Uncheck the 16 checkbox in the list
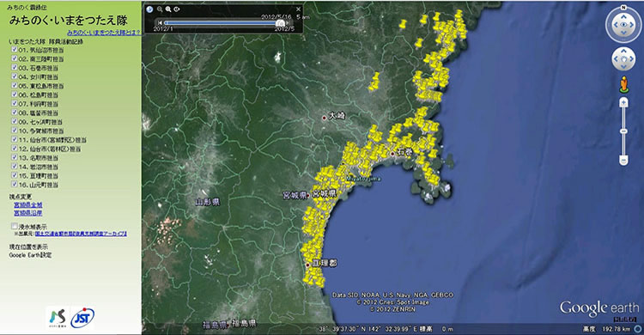The width and height of the screenshot is (644, 335). tap(15, 185)
